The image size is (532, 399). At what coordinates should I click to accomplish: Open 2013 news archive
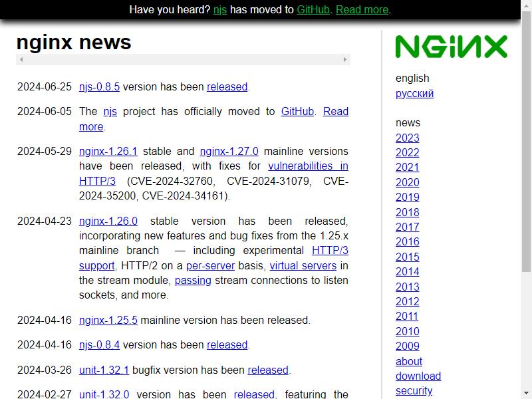(407, 287)
